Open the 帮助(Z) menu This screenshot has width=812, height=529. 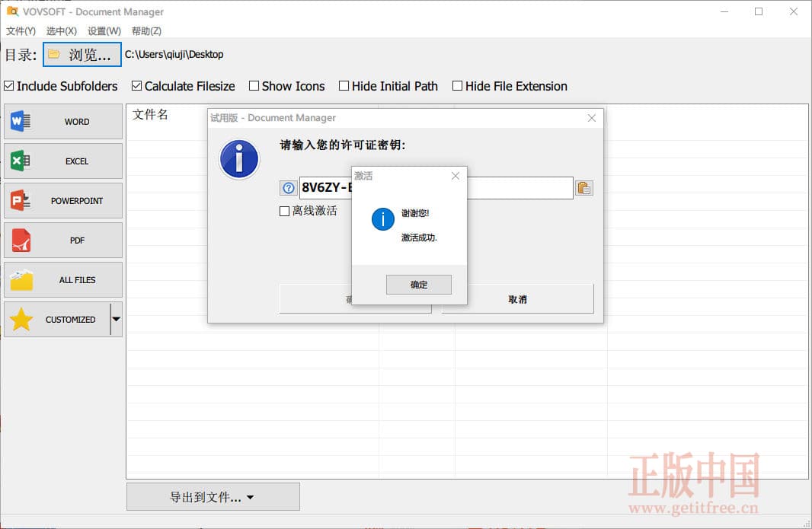(146, 31)
